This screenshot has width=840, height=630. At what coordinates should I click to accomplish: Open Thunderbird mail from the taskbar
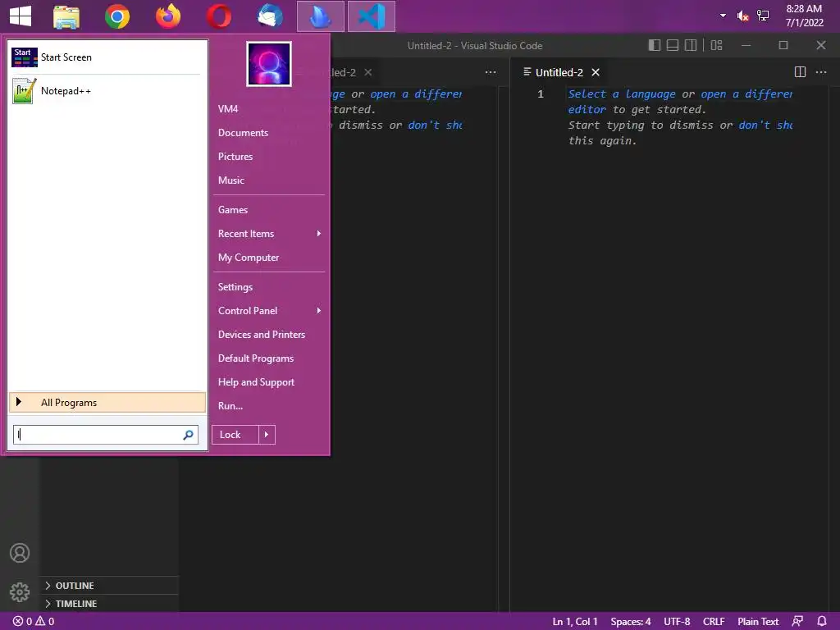(x=269, y=16)
